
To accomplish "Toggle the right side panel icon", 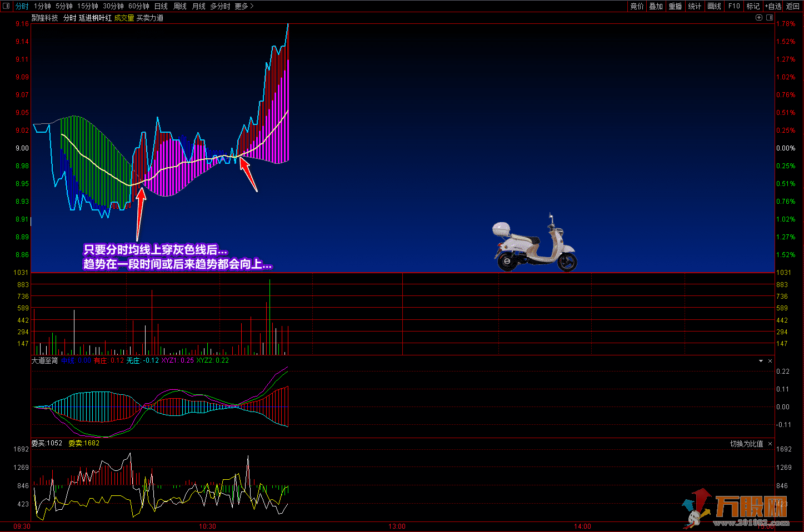I will tap(770, 18).
